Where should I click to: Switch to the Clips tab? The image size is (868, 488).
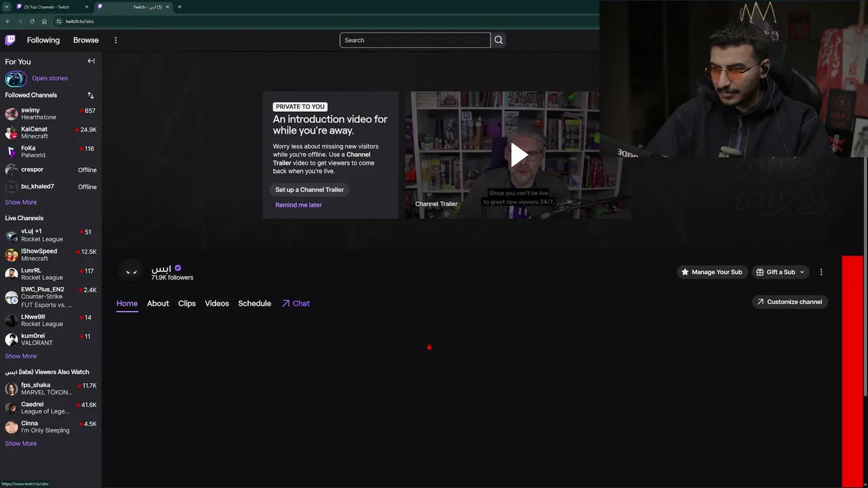pos(187,304)
